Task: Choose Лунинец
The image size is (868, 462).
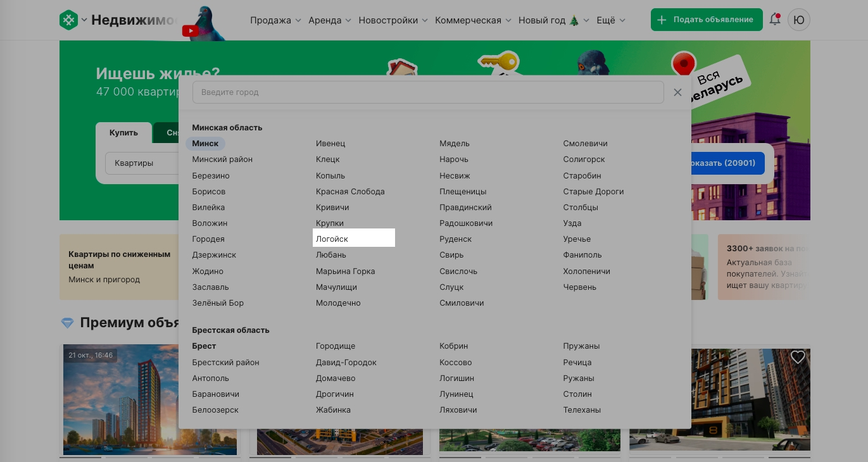Action: (x=456, y=394)
